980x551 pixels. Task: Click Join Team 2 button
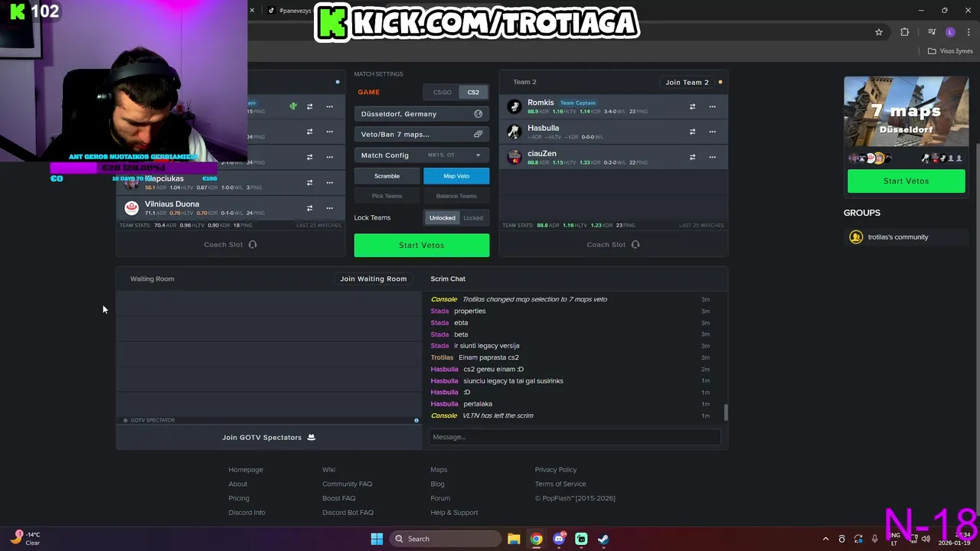pos(687,82)
